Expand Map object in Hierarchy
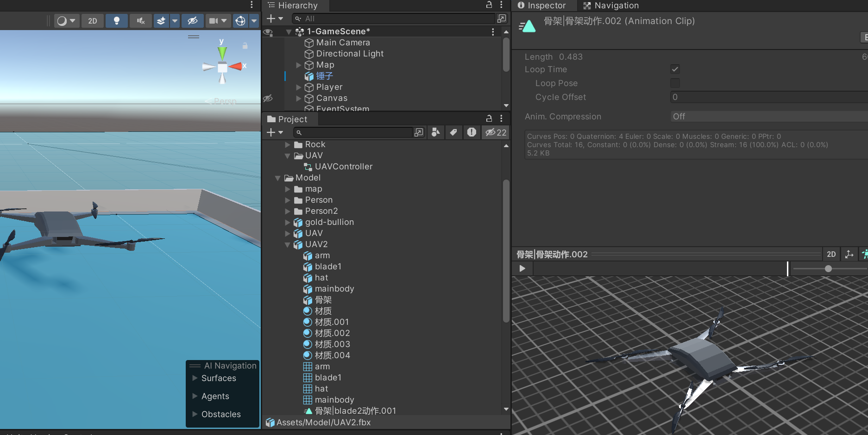This screenshot has width=868, height=435. (x=299, y=65)
